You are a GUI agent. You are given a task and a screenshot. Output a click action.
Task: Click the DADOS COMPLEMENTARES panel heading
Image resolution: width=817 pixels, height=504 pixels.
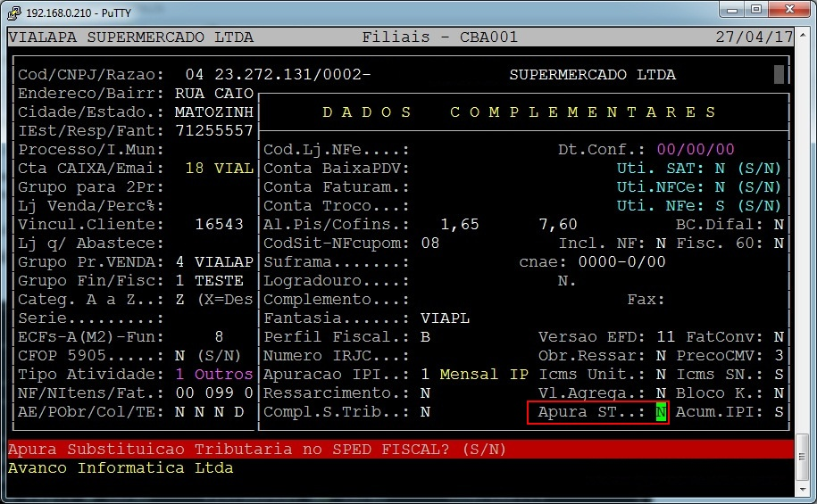(x=521, y=112)
